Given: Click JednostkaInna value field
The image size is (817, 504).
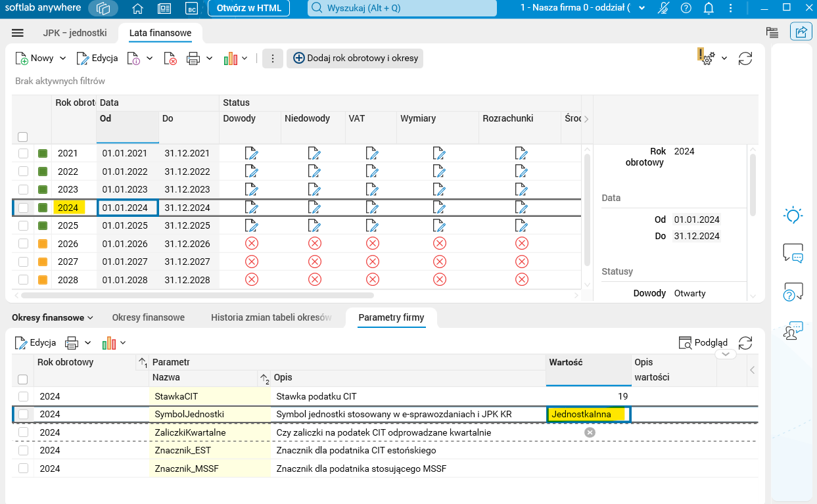Looking at the screenshot, I should tap(588, 414).
